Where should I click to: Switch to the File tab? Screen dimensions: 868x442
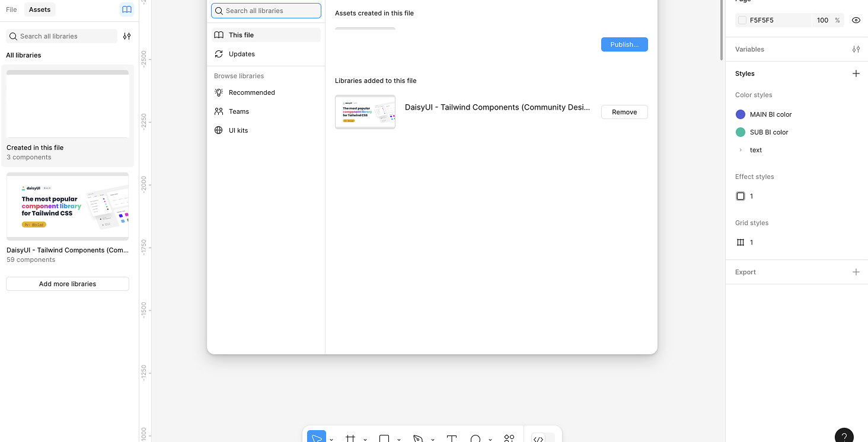pos(11,9)
